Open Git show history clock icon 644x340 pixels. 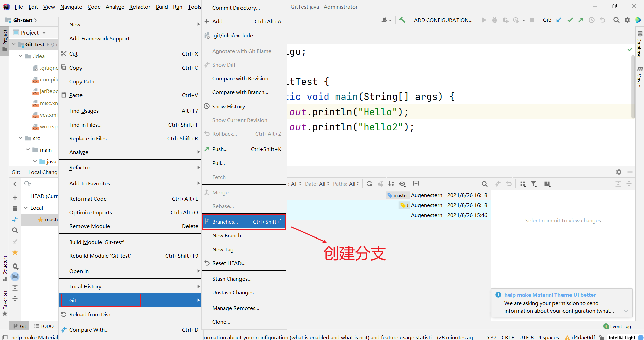pyautogui.click(x=592, y=20)
